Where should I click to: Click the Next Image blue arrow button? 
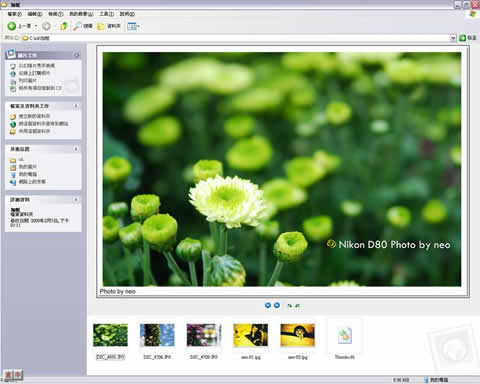point(277,305)
